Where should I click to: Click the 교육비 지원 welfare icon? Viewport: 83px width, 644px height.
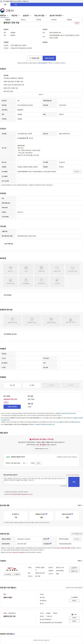point(57,269)
